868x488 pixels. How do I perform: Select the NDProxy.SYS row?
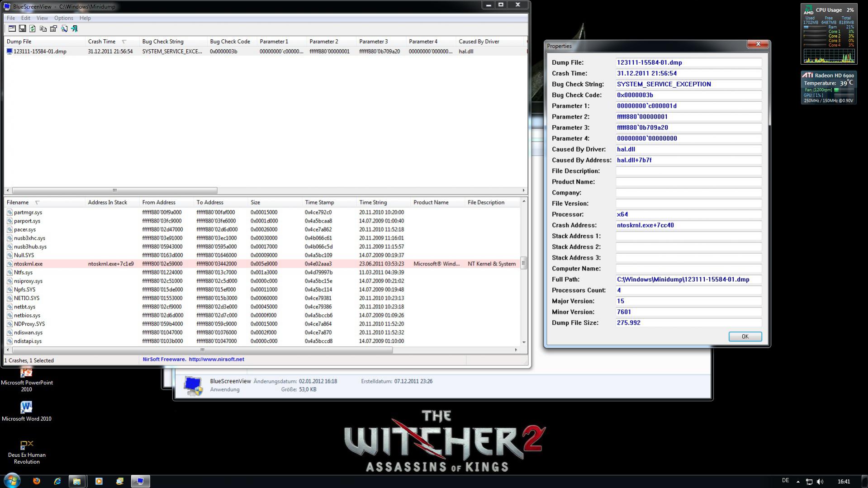pos(262,324)
